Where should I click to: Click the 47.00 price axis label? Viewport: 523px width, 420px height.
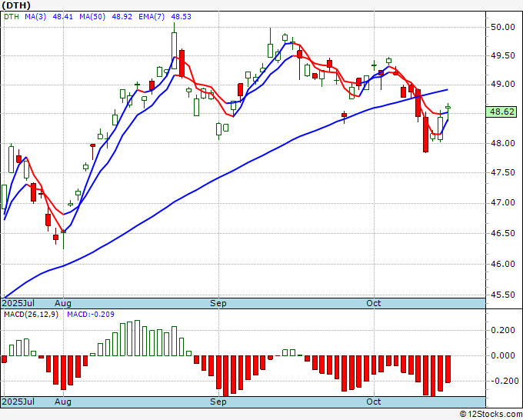tap(503, 203)
